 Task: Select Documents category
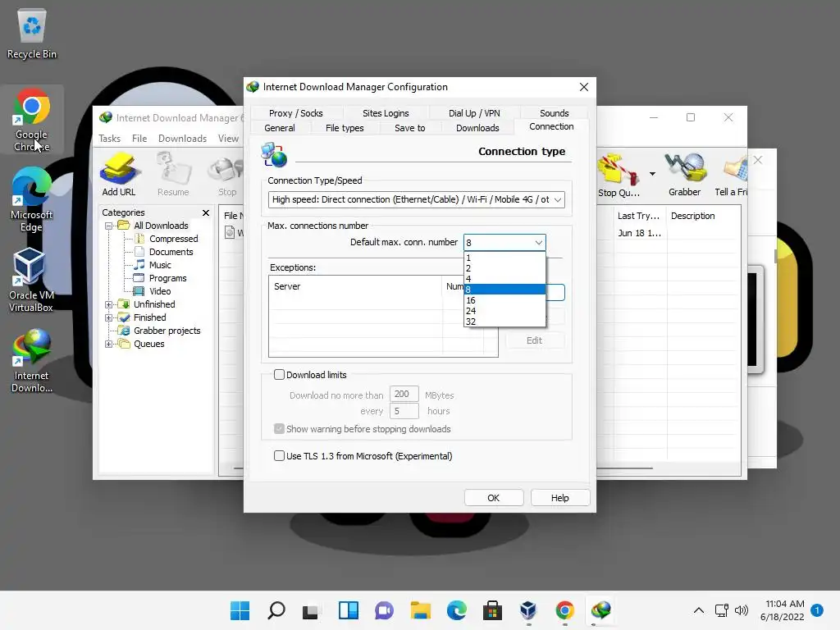[171, 252]
